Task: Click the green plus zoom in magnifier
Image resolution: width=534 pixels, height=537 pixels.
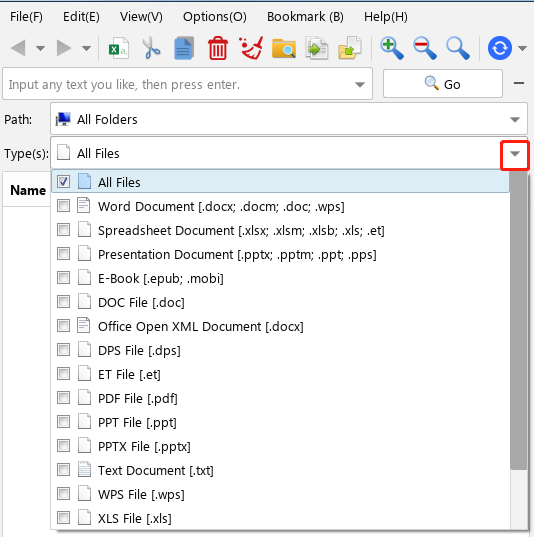Action: pos(392,48)
